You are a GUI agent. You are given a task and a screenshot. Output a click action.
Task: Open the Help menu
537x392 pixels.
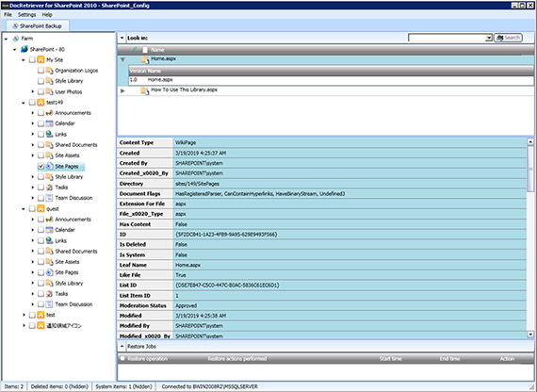47,15
